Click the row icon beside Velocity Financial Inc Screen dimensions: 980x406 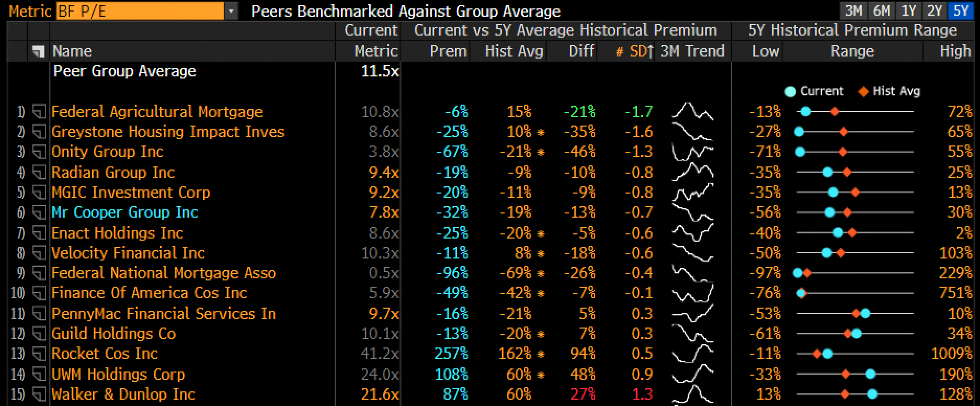[39, 253]
